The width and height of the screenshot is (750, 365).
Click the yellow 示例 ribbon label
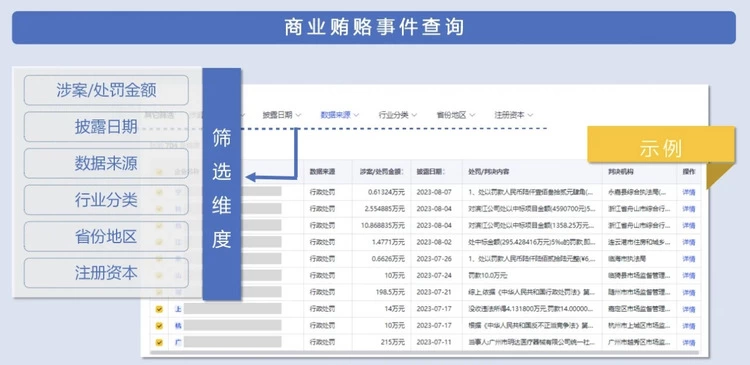pos(661,149)
